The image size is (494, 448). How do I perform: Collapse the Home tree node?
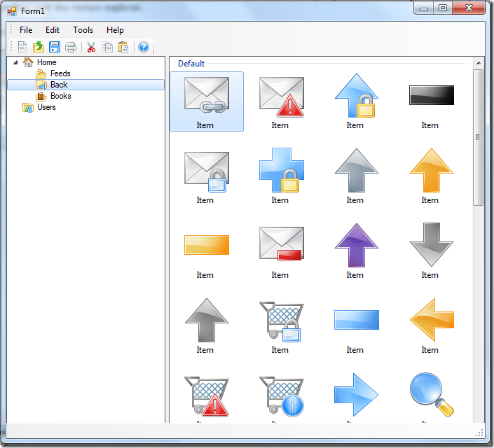click(15, 62)
